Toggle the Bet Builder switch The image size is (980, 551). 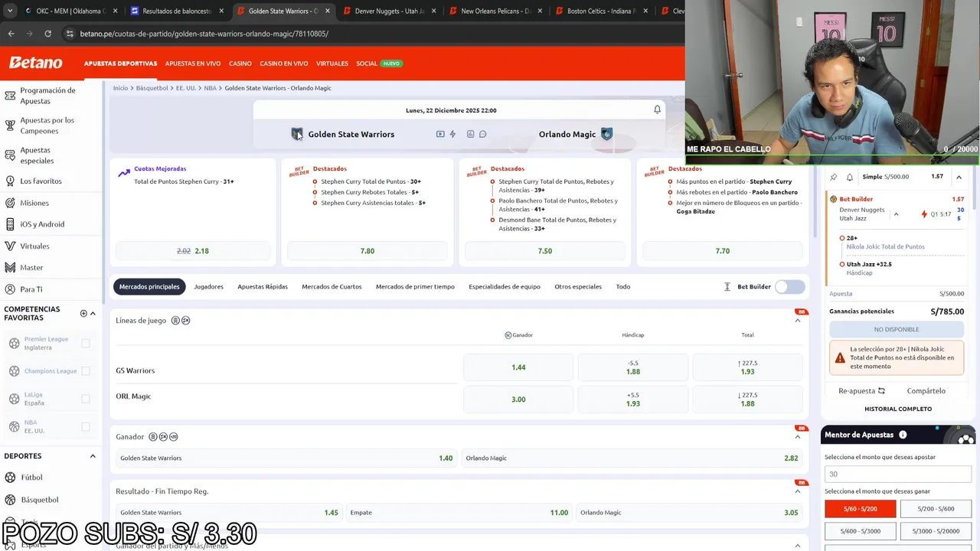(x=790, y=286)
